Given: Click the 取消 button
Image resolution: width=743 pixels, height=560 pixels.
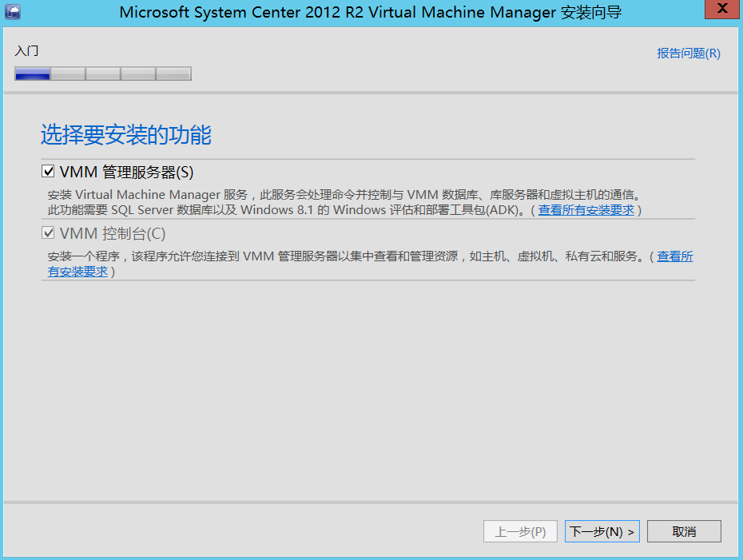Looking at the screenshot, I should pyautogui.click(x=684, y=531).
